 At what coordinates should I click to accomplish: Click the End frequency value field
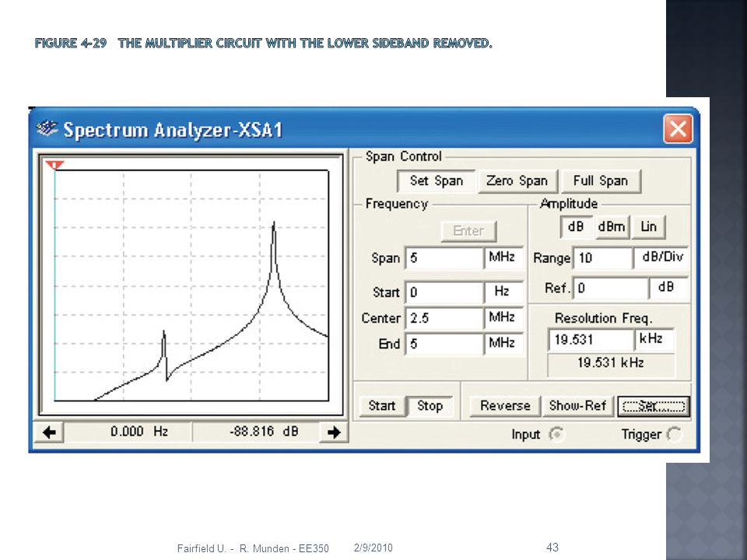[x=444, y=344]
